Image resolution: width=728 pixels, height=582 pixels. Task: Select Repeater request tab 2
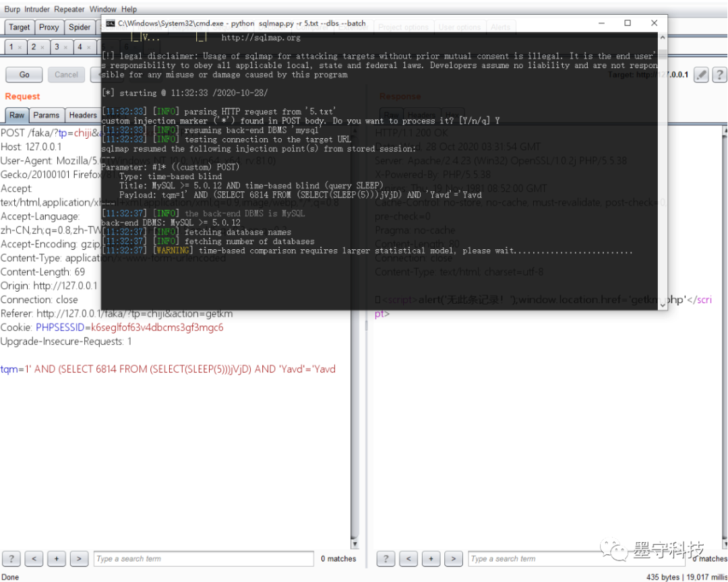(x=34, y=47)
